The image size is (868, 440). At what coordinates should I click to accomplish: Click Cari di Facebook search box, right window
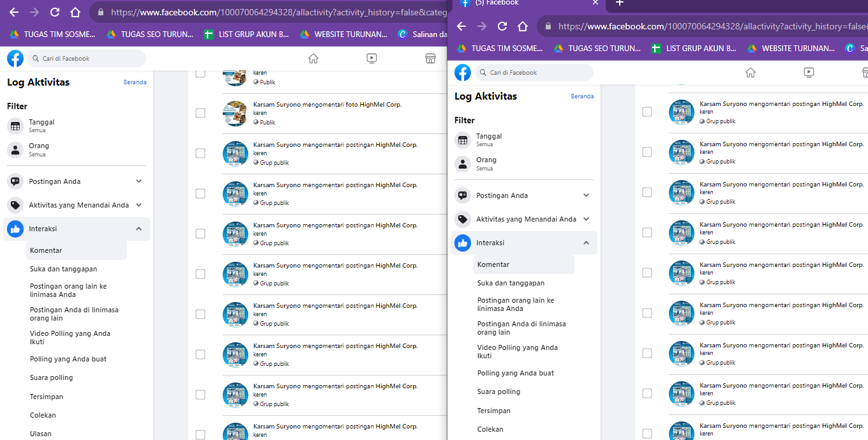coord(534,73)
